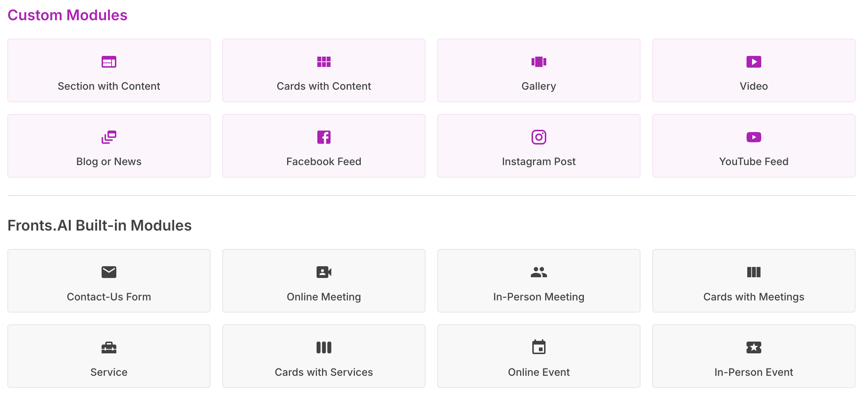
Task: Click the In-Person Event star ticket icon
Action: (x=754, y=347)
